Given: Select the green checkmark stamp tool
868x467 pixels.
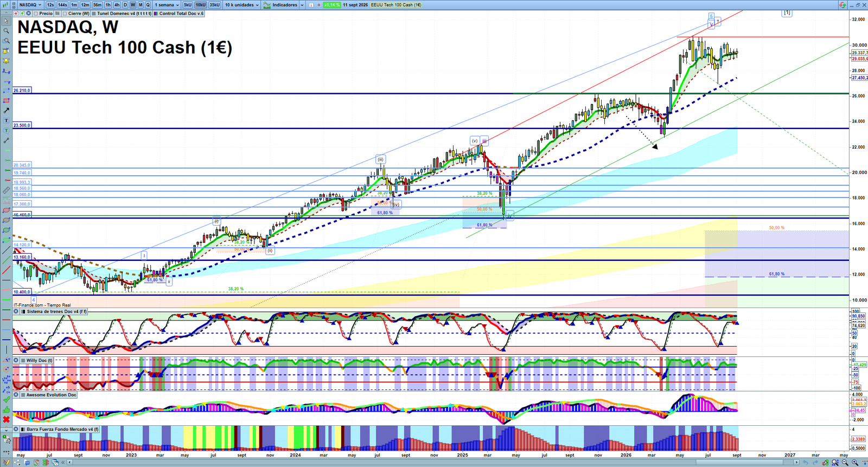Looking at the screenshot, I should click(6, 400).
